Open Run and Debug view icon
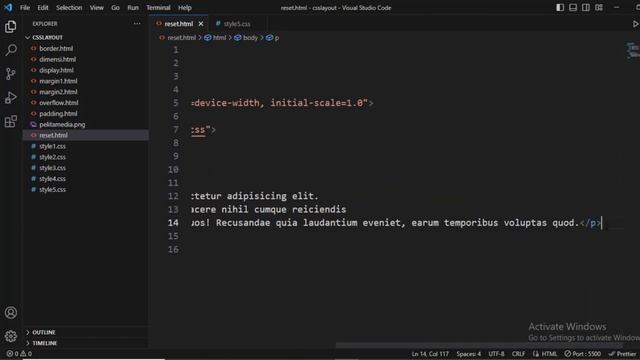The width and height of the screenshot is (640, 360). click(x=11, y=98)
